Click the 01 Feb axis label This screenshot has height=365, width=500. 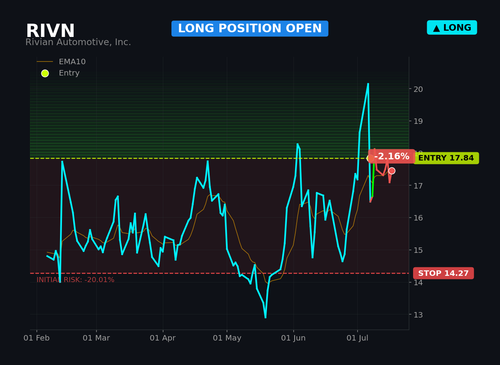pyautogui.click(x=36, y=338)
